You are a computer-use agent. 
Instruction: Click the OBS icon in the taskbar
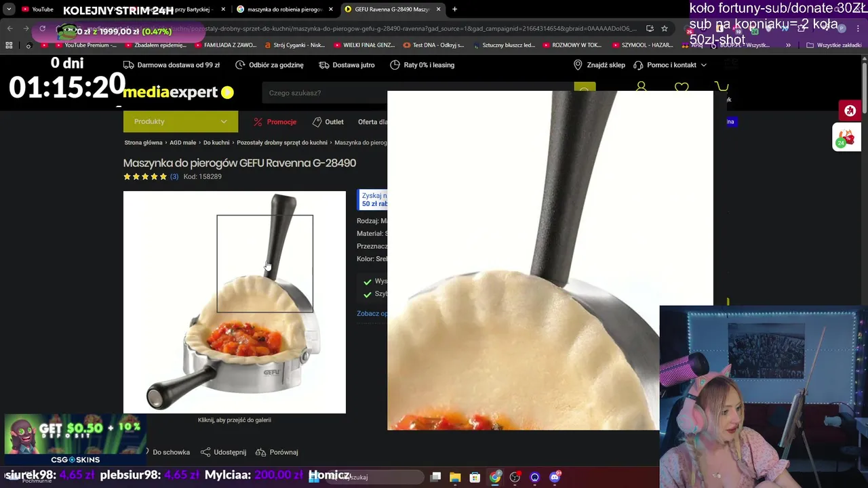click(x=515, y=477)
